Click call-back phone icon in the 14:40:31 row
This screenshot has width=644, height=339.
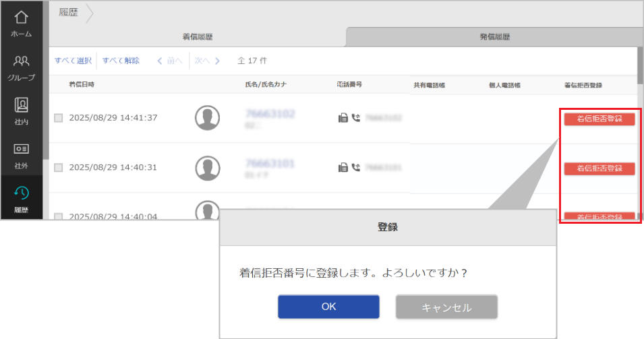[356, 167]
